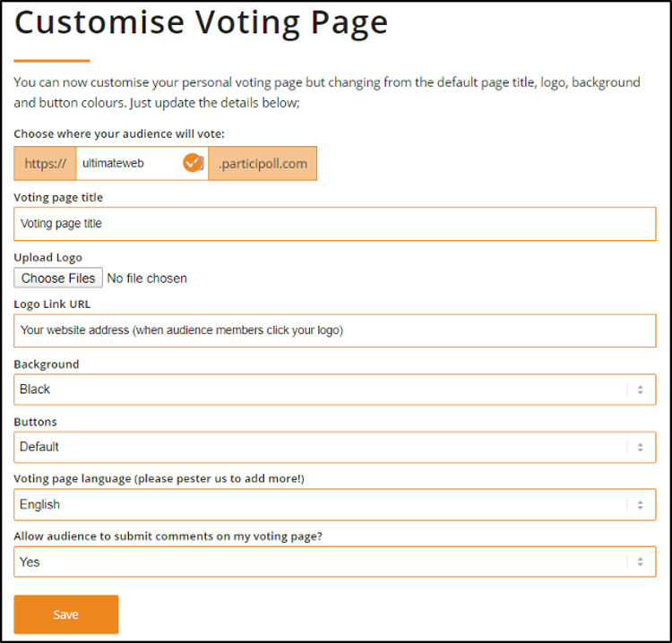Click the Voting page title input
Image resolution: width=672 pixels, height=643 pixels.
[335, 224]
